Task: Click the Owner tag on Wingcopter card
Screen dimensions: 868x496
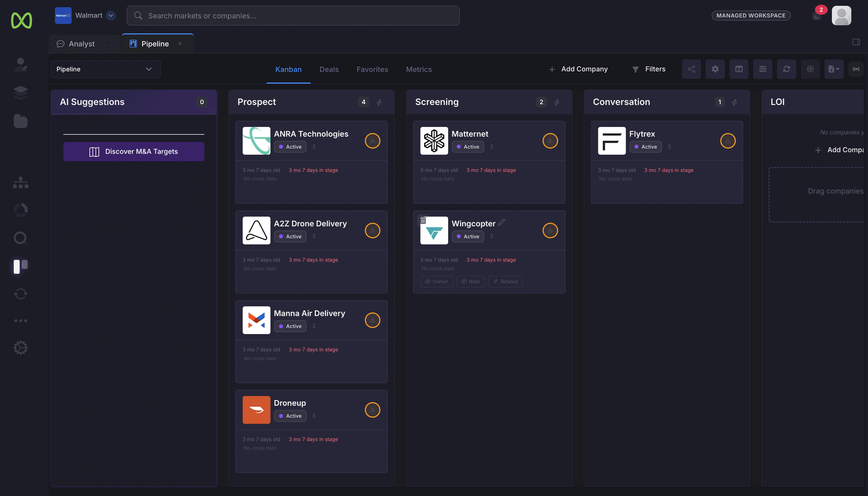Action: click(x=437, y=282)
